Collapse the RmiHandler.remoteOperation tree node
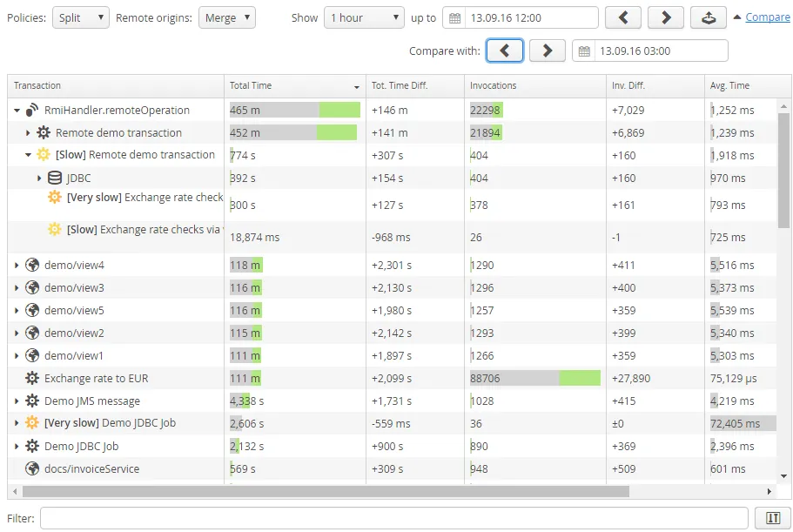 coord(15,110)
